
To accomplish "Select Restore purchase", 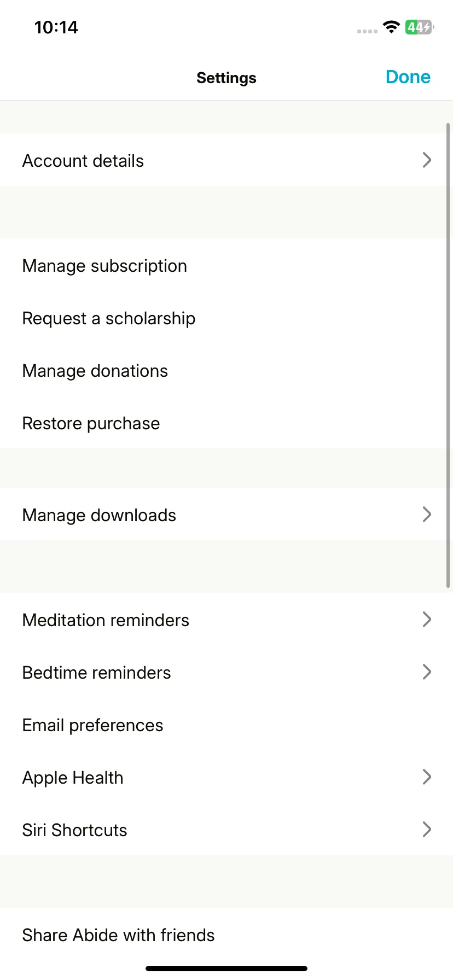I will (226, 423).
